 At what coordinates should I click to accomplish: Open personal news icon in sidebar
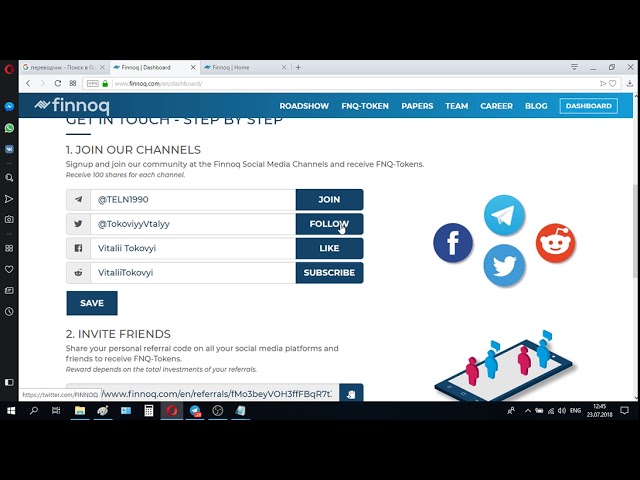pos(9,291)
